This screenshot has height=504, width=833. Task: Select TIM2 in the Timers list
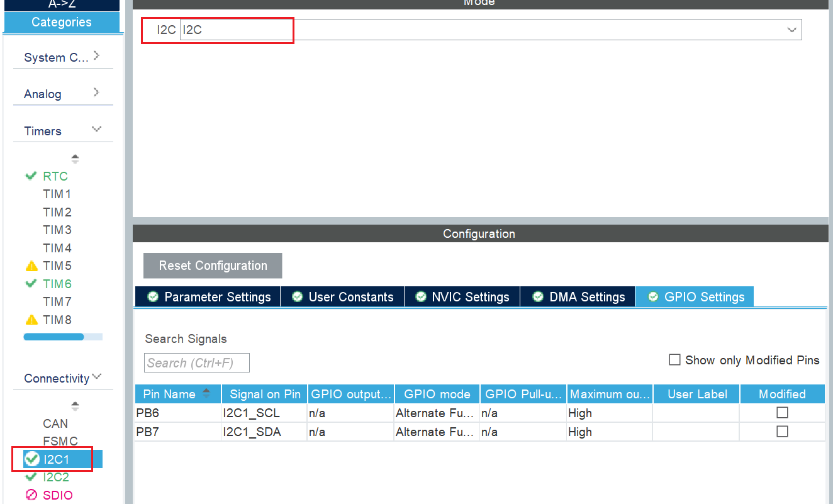click(57, 212)
